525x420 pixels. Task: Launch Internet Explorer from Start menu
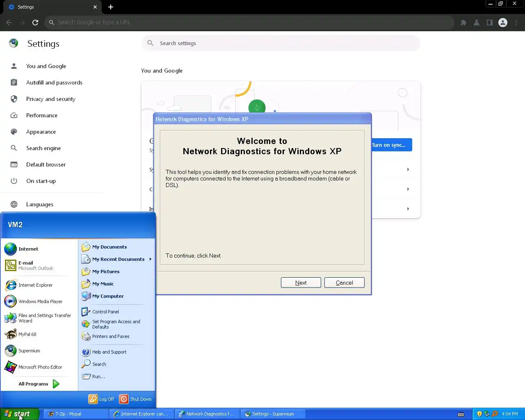[39, 285]
